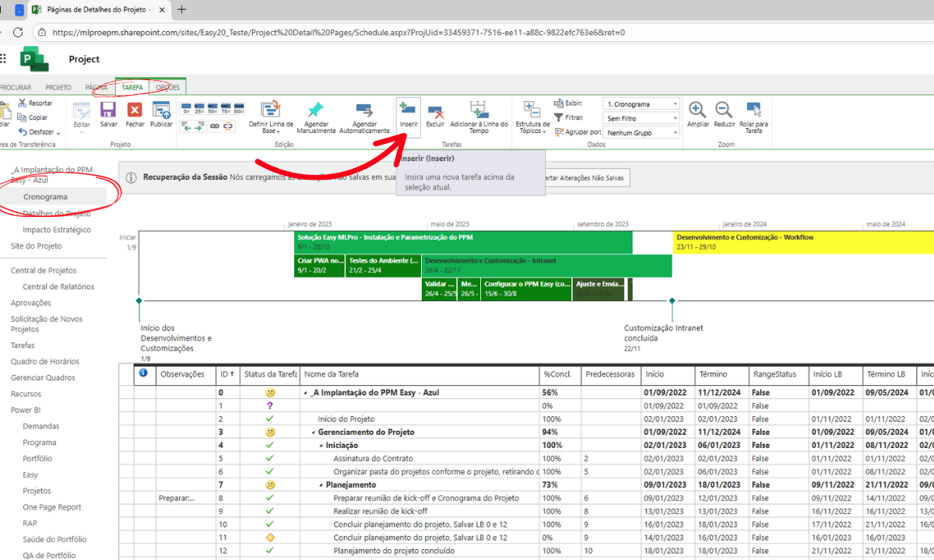Open Definir Linha de Base dropdown
The height and width of the screenshot is (560, 934).
(x=271, y=116)
